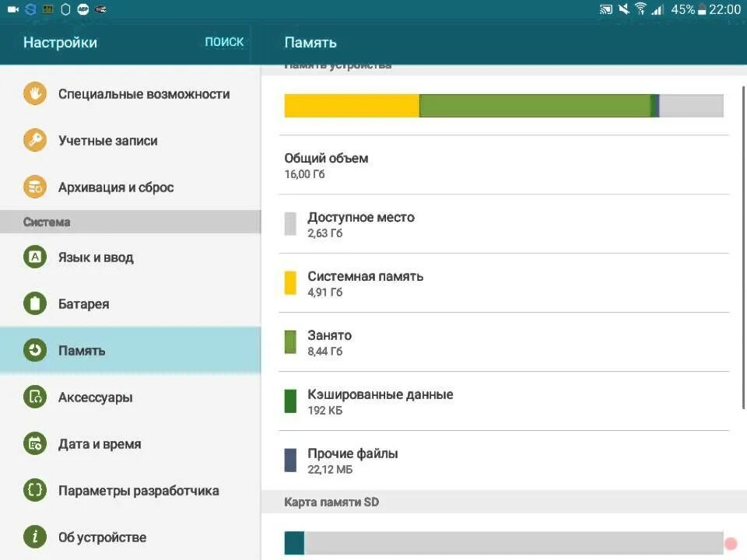
Task: Tap the Настройки header title
Action: (60, 42)
